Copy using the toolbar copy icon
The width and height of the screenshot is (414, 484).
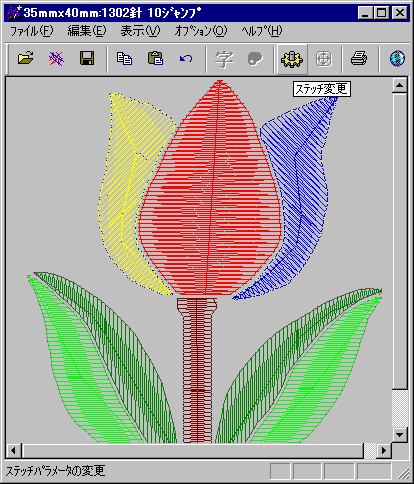(x=124, y=58)
